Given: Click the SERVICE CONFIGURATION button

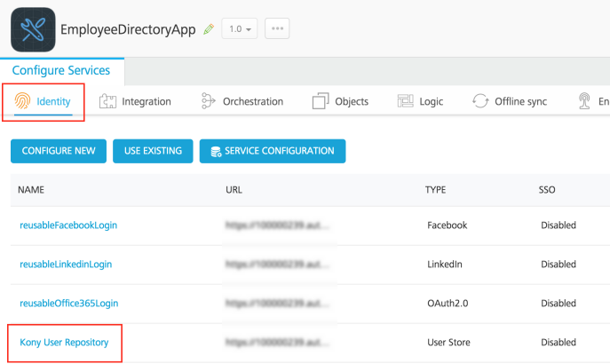Looking at the screenshot, I should (x=273, y=151).
